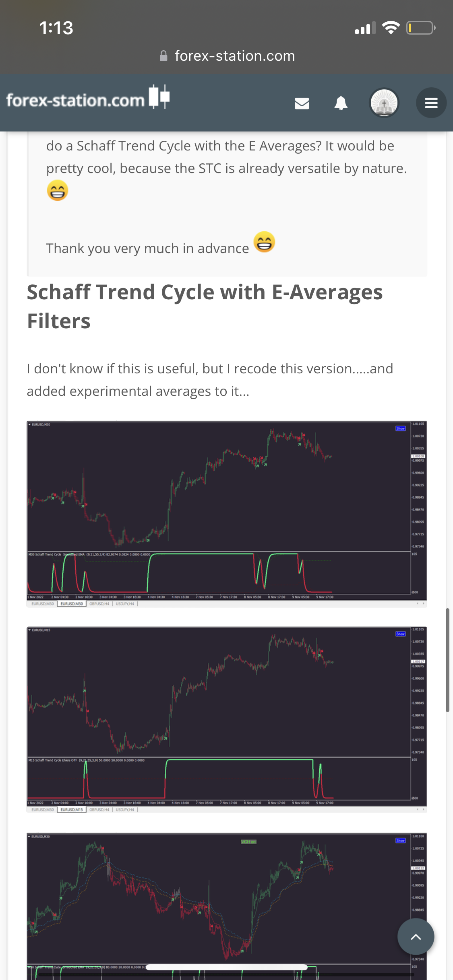Tap the Wi-Fi status icon
Image resolution: width=453 pixels, height=980 pixels.
(x=390, y=28)
